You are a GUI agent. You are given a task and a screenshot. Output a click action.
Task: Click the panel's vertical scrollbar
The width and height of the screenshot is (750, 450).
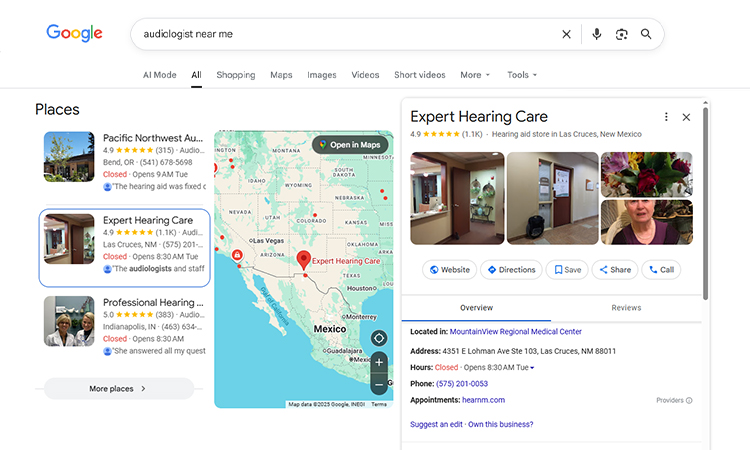[x=705, y=204]
